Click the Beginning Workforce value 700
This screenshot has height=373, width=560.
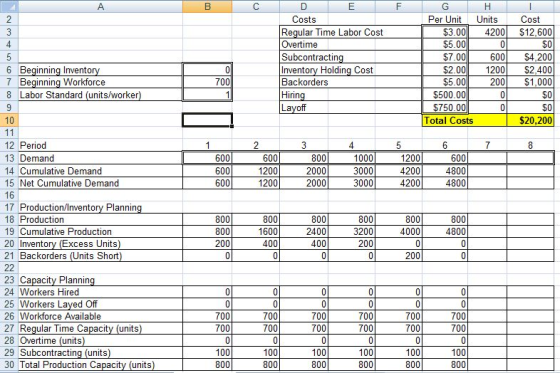207,82
